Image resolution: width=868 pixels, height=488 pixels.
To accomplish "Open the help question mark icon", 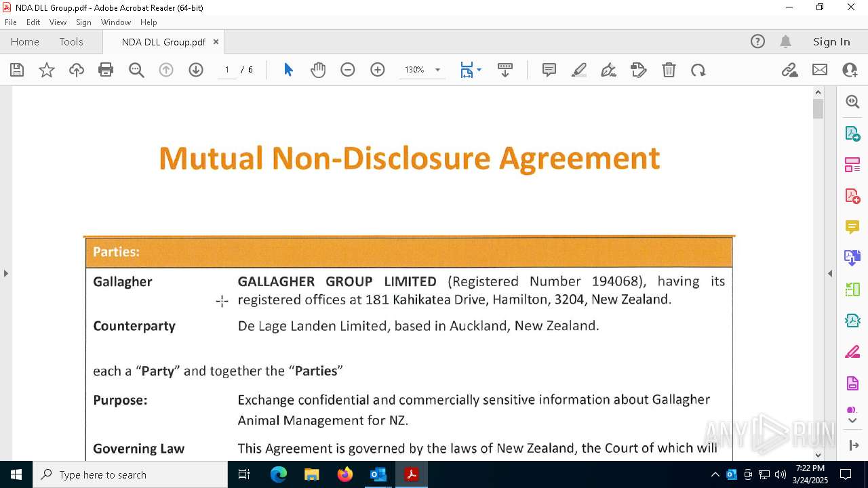I will pyautogui.click(x=757, y=41).
